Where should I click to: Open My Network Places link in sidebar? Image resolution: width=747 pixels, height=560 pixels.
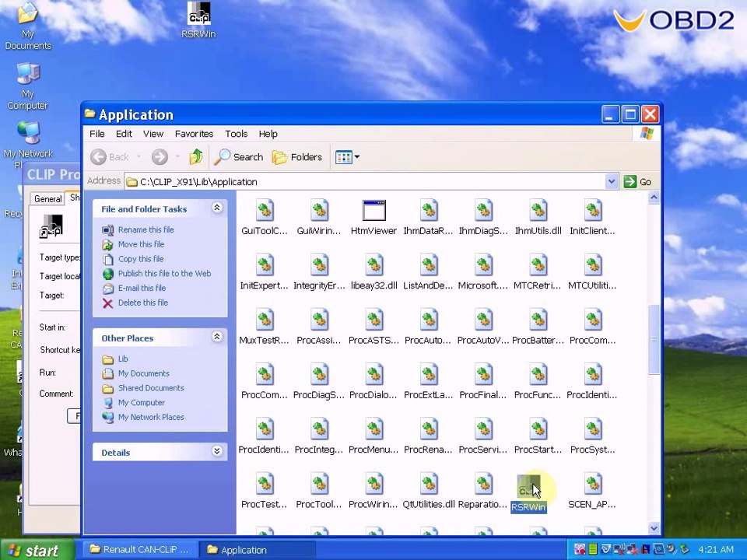coord(151,417)
